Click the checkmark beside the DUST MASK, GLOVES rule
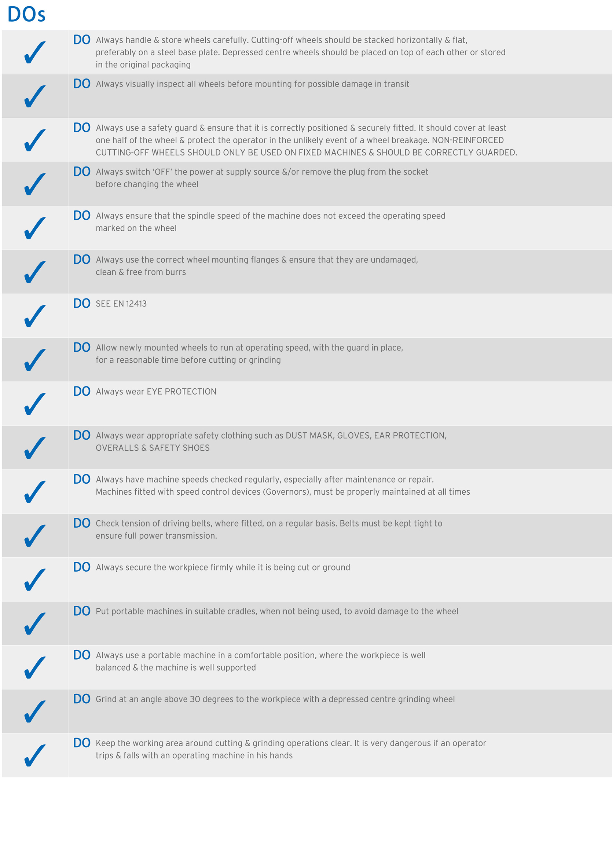Viewport: 616px width, 850px height. pos(35,448)
